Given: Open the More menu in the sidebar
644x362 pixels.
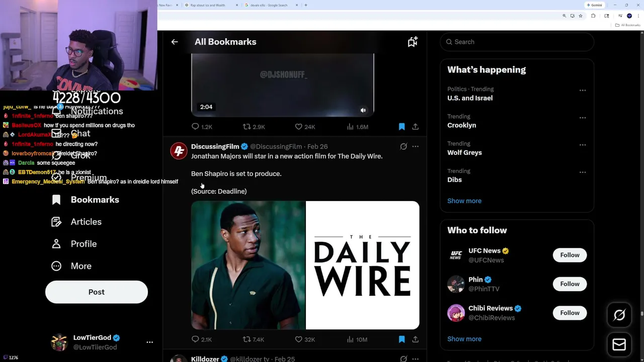Looking at the screenshot, I should [x=71, y=266].
